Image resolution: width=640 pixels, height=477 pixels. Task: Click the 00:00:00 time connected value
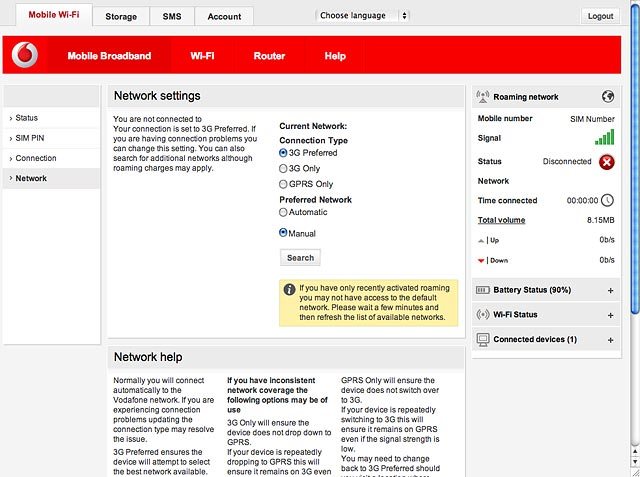click(582, 200)
